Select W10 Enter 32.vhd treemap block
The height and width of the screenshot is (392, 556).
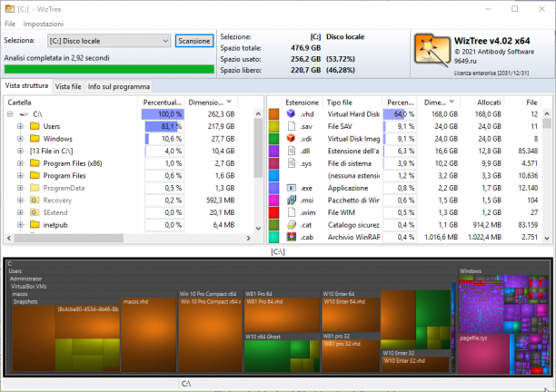pyautogui.click(x=415, y=365)
